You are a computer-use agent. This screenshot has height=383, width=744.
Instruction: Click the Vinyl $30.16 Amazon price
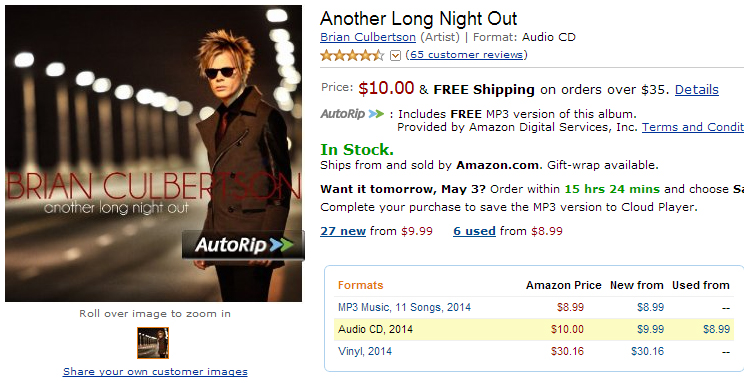567,352
